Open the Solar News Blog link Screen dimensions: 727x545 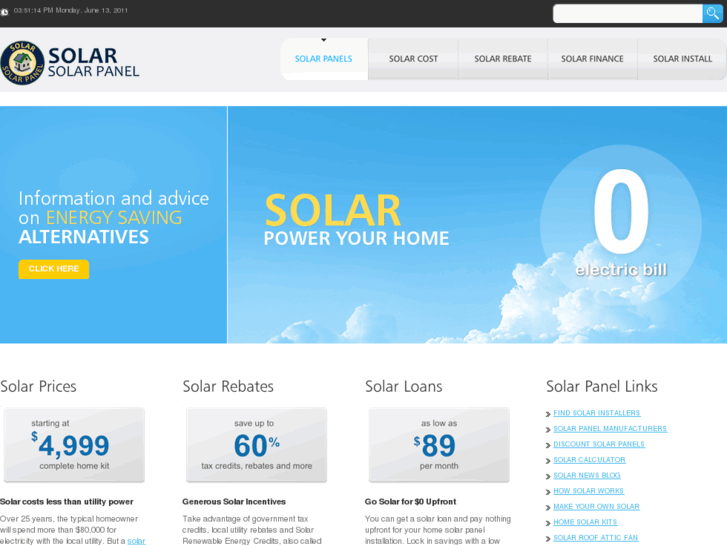pyautogui.click(x=587, y=475)
